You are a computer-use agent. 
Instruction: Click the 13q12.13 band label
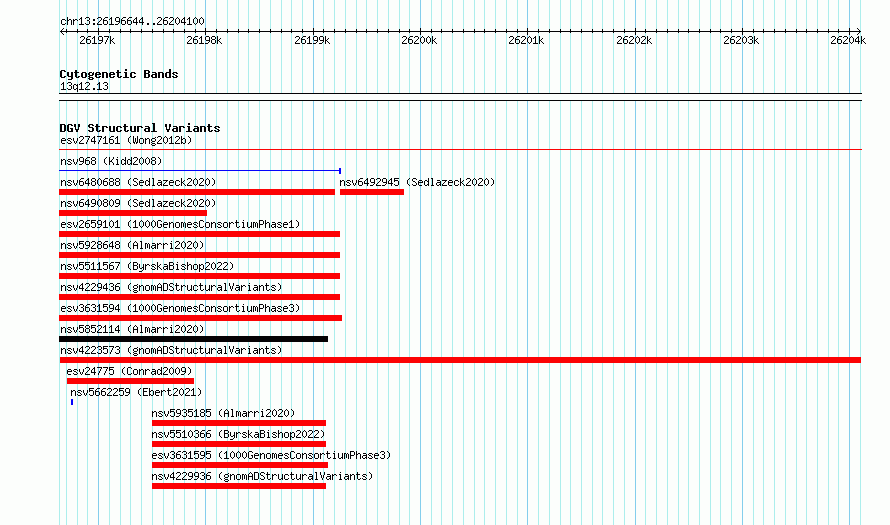point(84,86)
